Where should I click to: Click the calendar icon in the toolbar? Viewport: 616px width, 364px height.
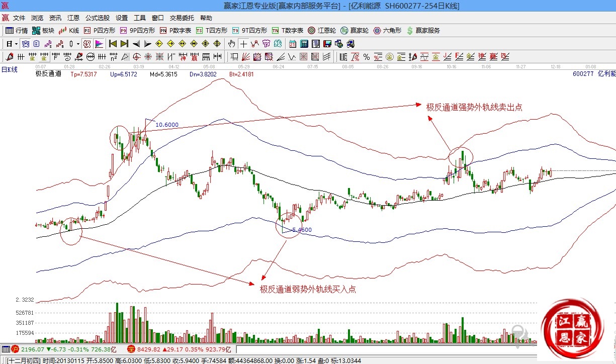coord(292,44)
